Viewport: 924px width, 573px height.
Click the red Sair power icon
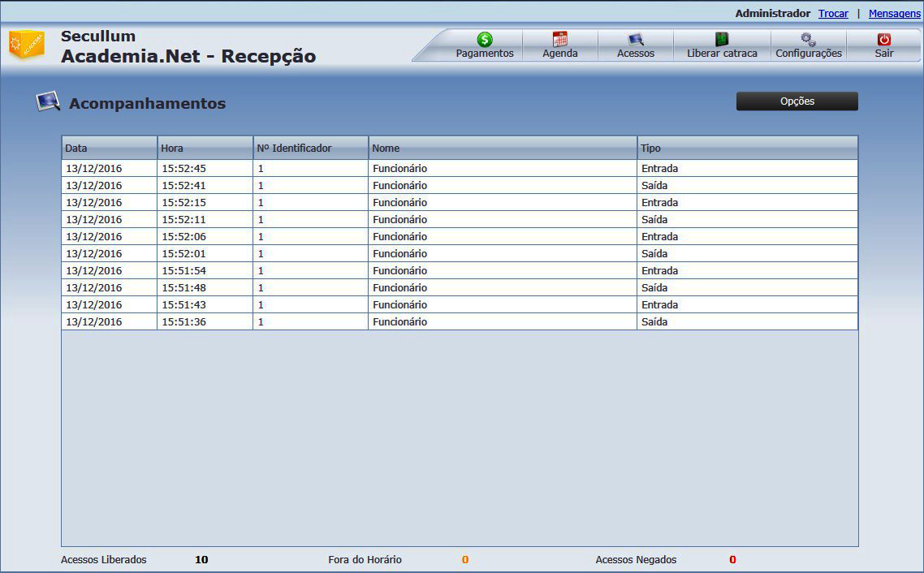tap(884, 39)
